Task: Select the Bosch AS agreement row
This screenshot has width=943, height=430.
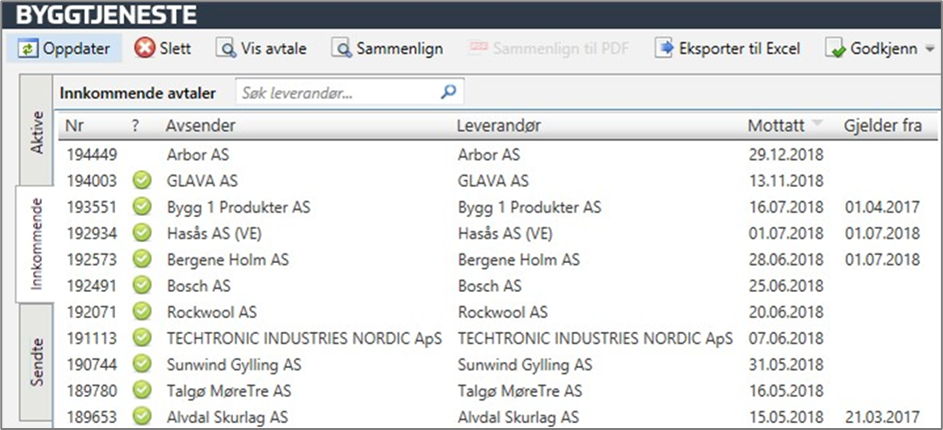Action: pos(300,285)
